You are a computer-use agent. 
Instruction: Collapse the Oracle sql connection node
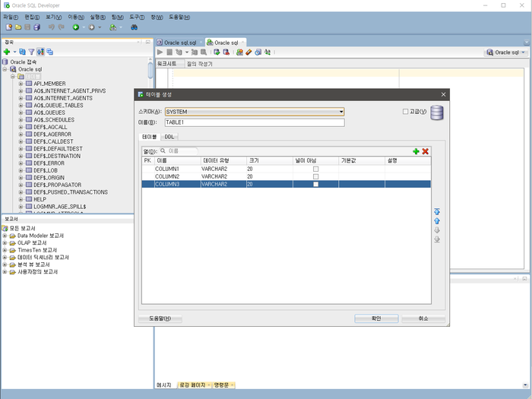click(x=5, y=69)
